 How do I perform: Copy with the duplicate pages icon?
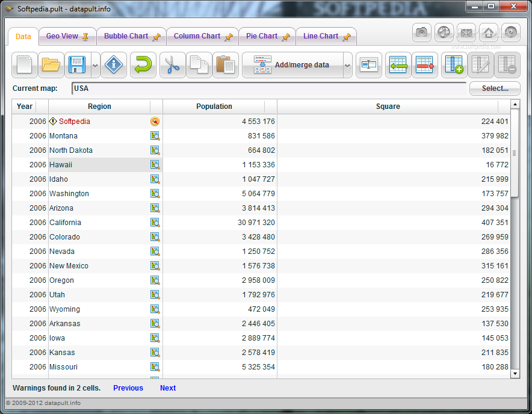tap(199, 65)
